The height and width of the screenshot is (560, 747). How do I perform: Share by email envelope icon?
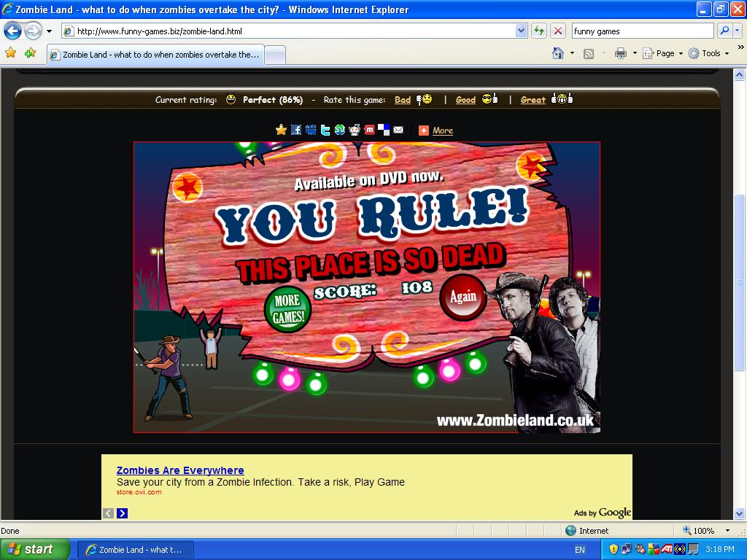[x=398, y=130]
